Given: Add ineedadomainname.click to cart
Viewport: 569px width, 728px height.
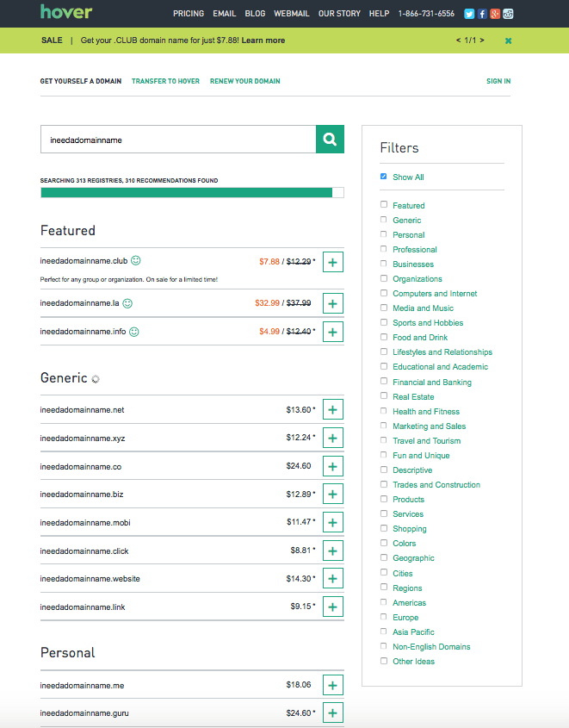Looking at the screenshot, I should click(x=332, y=551).
